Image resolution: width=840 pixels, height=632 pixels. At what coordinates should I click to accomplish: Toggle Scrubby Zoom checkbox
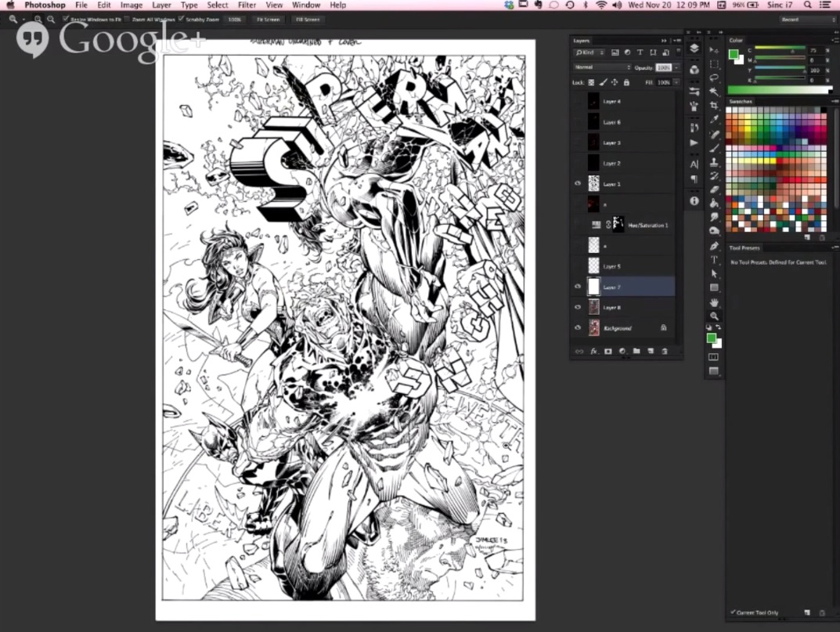coord(181,19)
